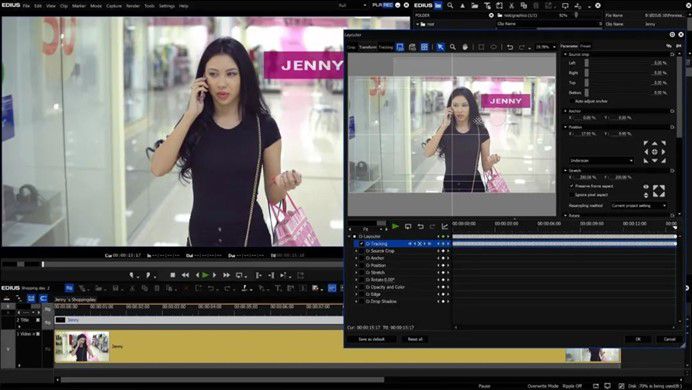Click the green play button in Layouter timeline
This screenshot has height=390, width=692.
395,226
